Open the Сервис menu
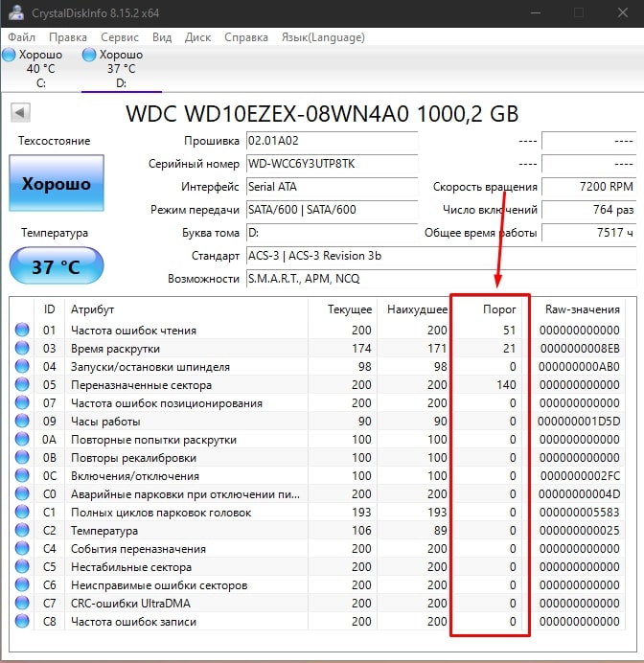 (x=120, y=37)
